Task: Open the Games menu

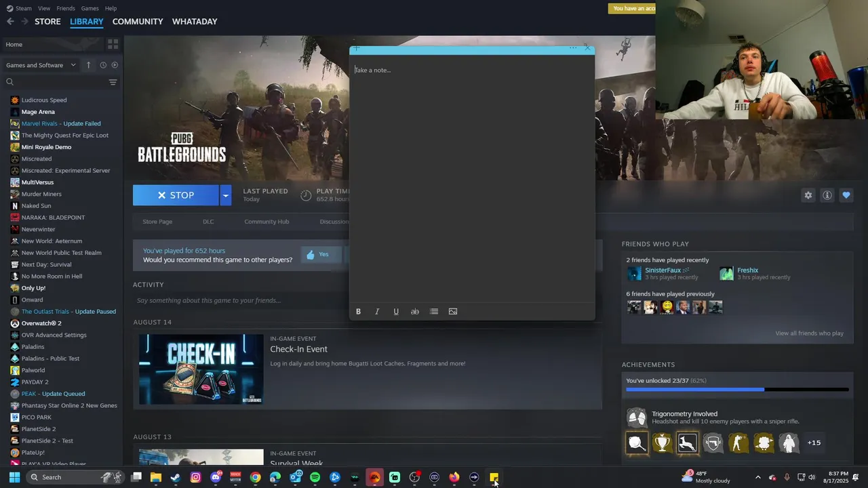Action: coord(90,8)
